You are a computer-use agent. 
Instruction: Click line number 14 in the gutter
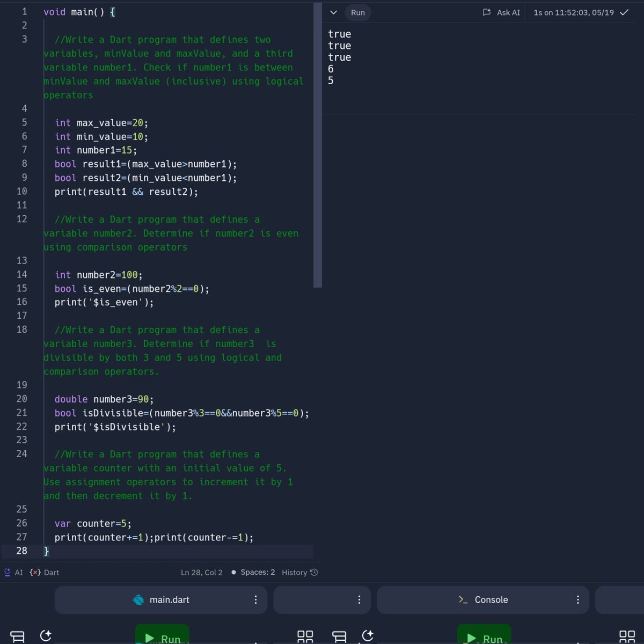point(21,274)
